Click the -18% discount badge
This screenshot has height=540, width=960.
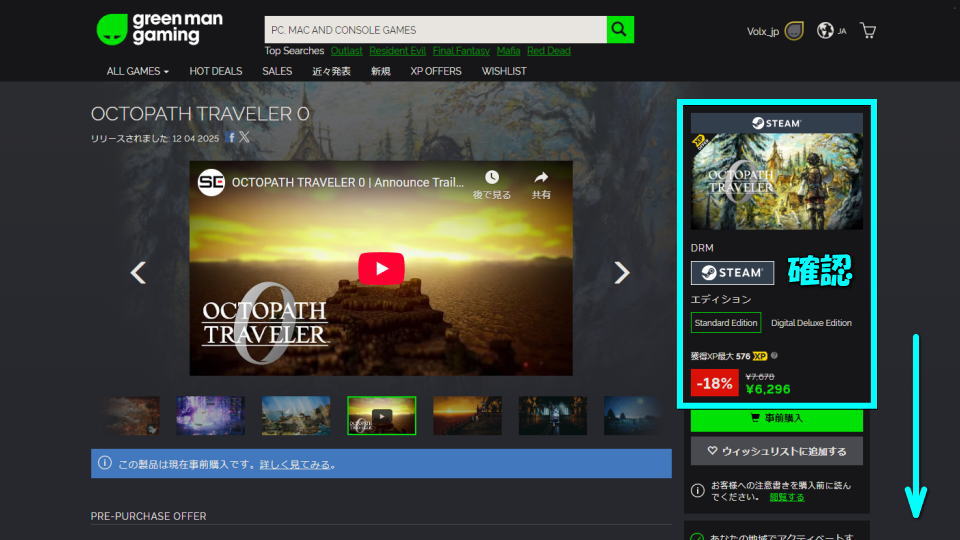(714, 383)
